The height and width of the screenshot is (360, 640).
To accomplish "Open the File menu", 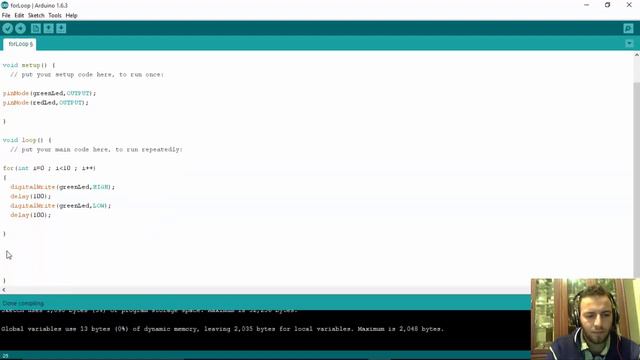I will pos(6,16).
